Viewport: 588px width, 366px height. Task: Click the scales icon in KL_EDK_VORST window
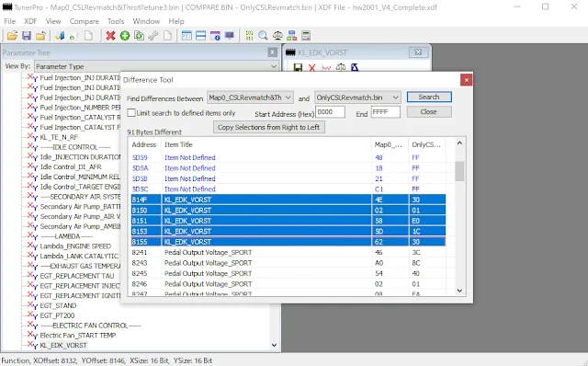[x=341, y=67]
